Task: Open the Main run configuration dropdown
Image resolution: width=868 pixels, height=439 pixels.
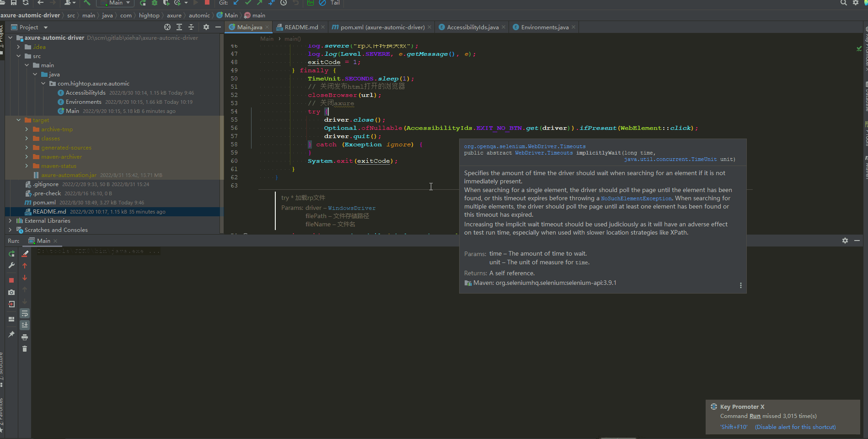Action: coord(115,3)
